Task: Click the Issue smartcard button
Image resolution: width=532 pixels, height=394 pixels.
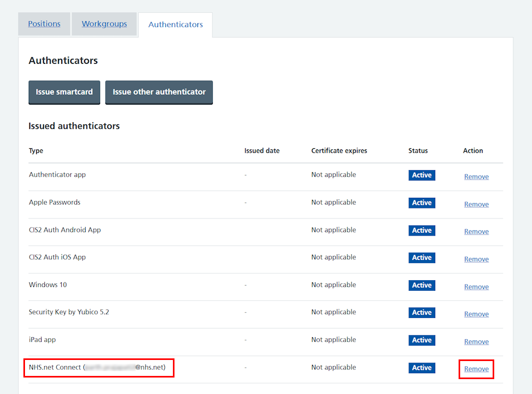Action: (64, 92)
